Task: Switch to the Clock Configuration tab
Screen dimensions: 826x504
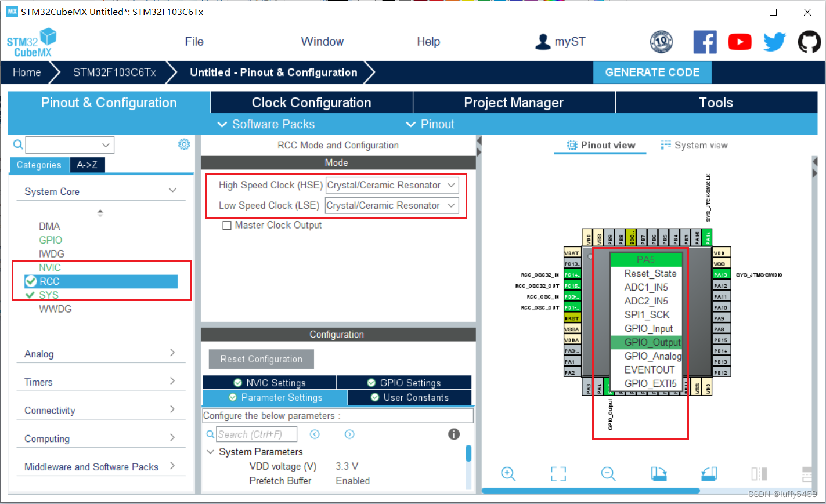Action: 312,103
